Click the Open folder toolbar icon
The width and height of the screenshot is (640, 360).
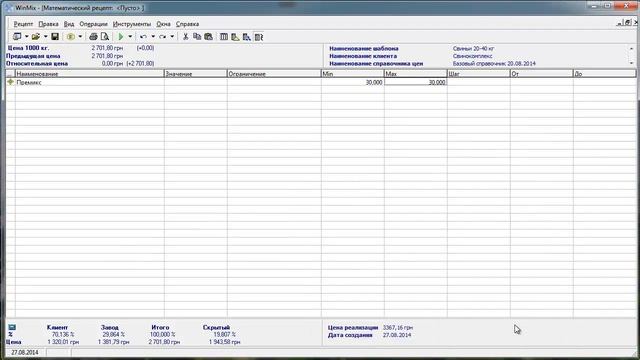pyautogui.click(x=36, y=37)
